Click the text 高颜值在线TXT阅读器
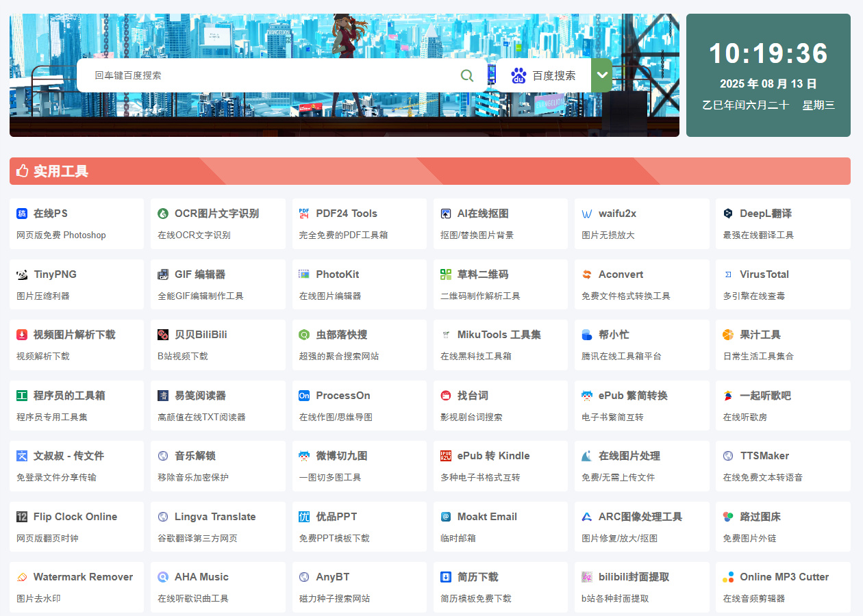This screenshot has height=616, width=863. click(201, 417)
